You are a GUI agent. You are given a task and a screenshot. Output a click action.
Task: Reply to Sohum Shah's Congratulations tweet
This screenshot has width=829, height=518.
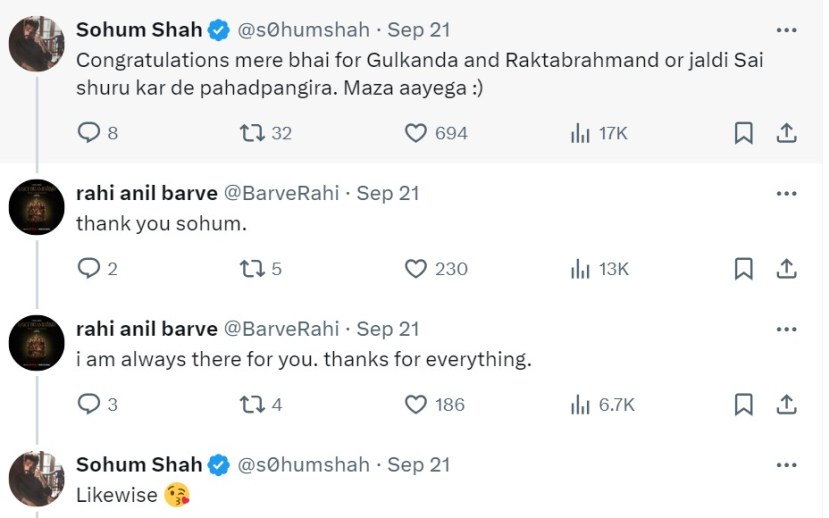(x=89, y=133)
